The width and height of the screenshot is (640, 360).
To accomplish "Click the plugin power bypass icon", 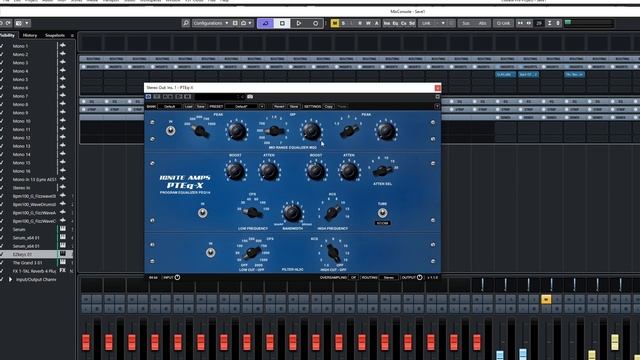I will click(x=148, y=97).
